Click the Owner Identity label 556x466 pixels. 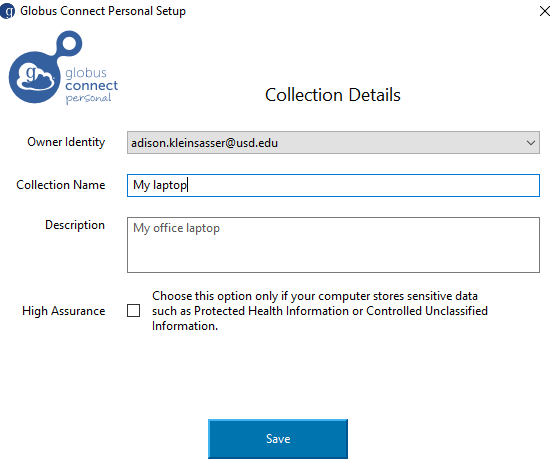(66, 142)
